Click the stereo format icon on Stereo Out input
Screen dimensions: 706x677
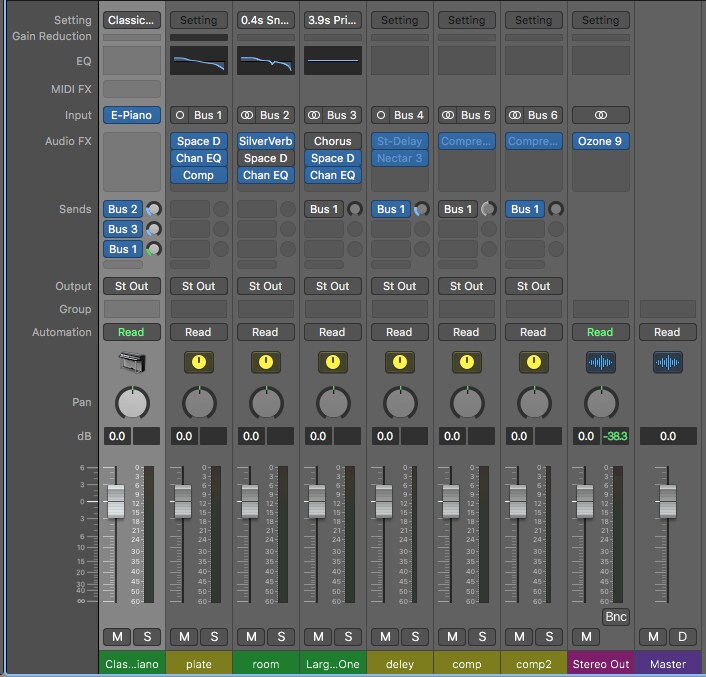pos(601,115)
